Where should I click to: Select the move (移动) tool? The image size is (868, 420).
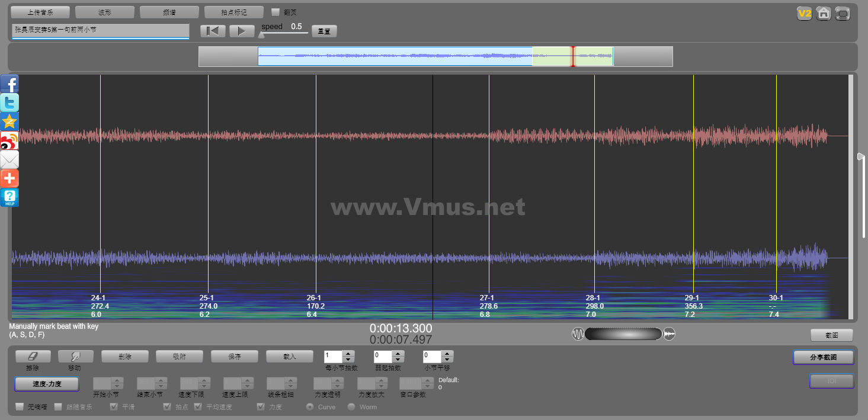click(x=75, y=357)
